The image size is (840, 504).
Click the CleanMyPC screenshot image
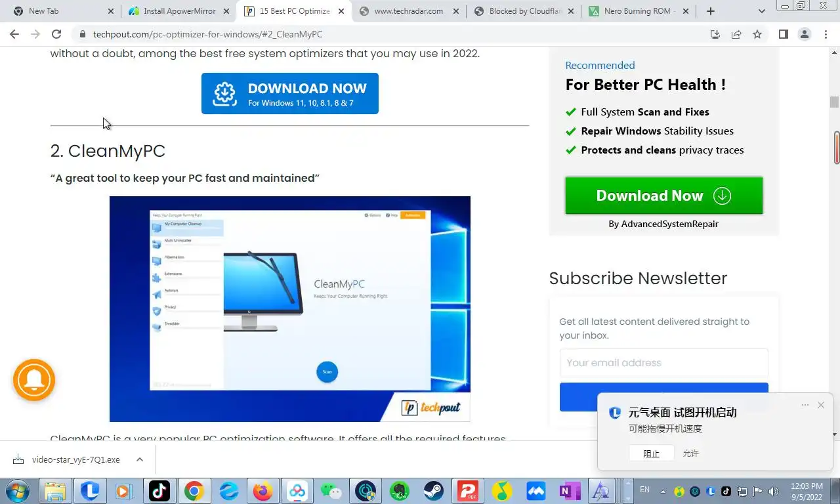point(290,308)
